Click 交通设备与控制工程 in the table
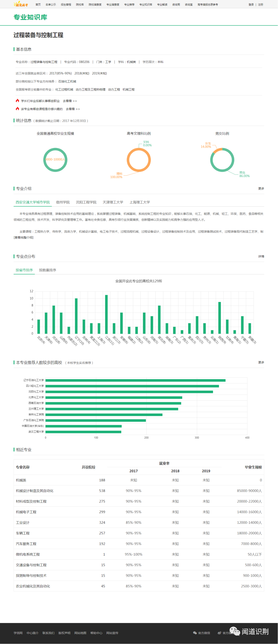The height and width of the screenshot is (644, 278). 31,565
